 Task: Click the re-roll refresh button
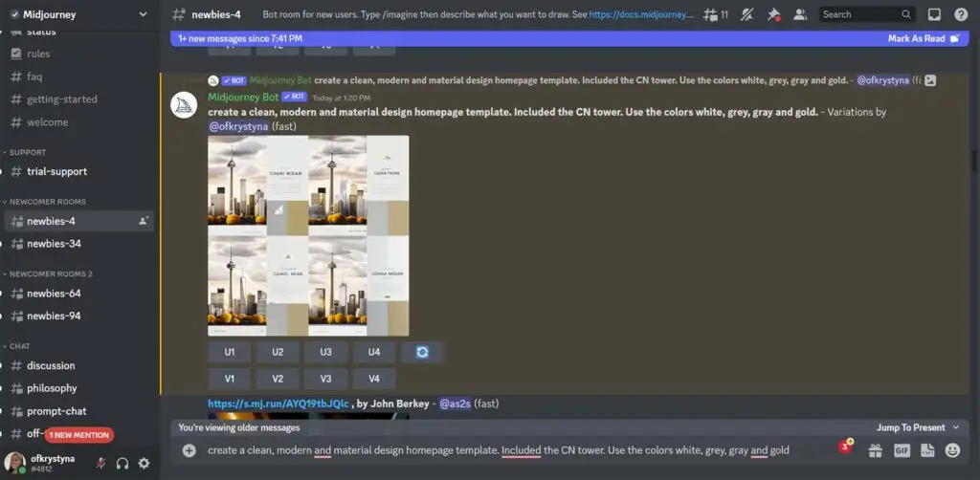[422, 352]
